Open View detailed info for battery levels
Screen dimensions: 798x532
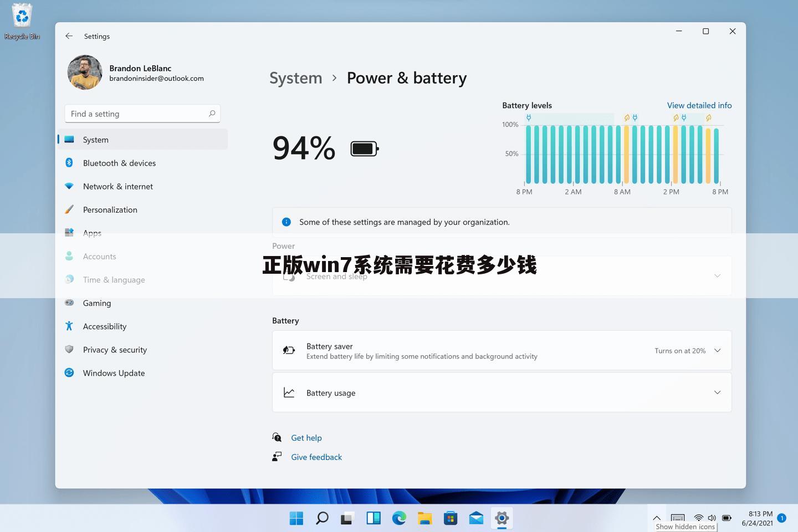click(699, 105)
